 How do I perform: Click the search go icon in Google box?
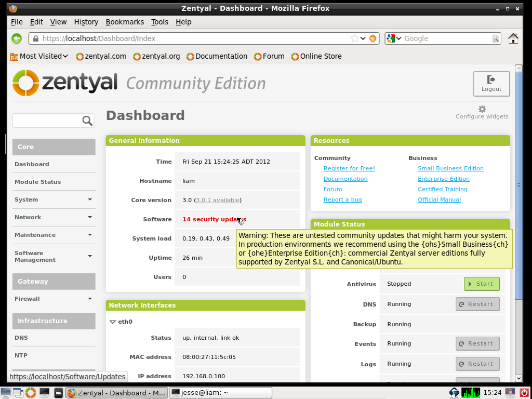click(x=496, y=38)
